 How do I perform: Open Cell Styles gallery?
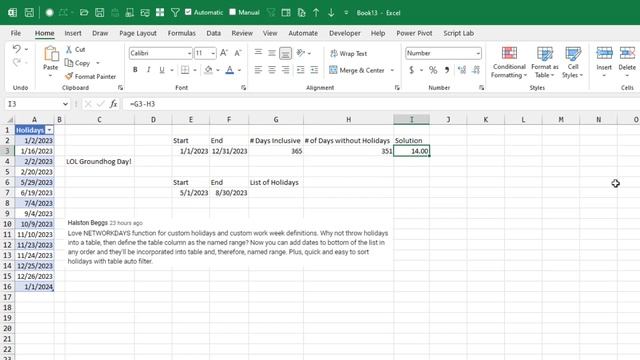click(573, 62)
